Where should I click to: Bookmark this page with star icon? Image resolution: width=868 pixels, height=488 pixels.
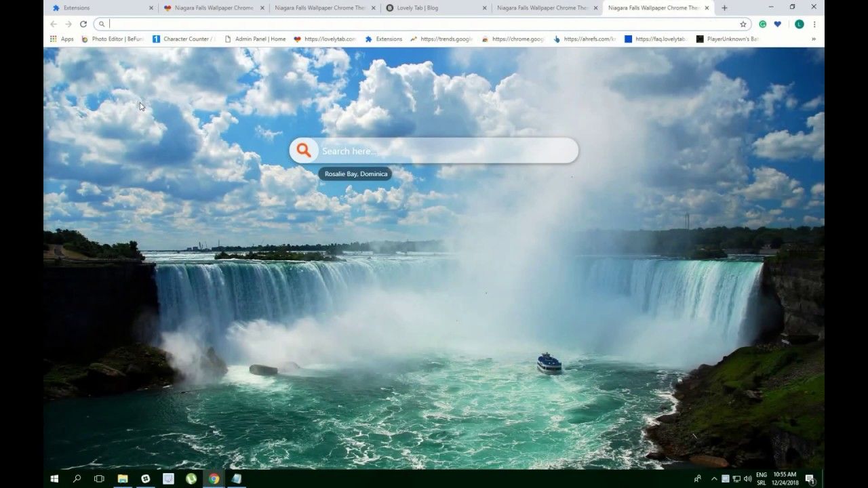pos(743,24)
